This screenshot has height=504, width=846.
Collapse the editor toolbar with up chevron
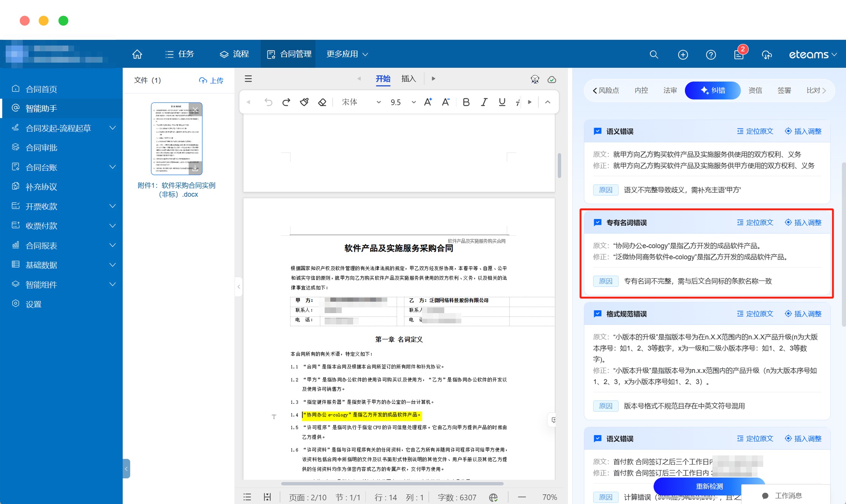[548, 102]
